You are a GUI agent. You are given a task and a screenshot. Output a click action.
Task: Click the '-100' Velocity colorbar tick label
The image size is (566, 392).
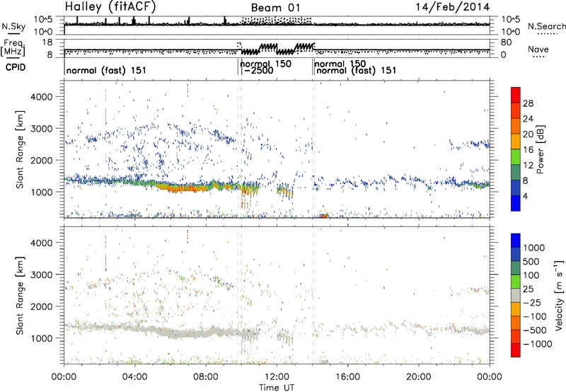click(x=535, y=316)
